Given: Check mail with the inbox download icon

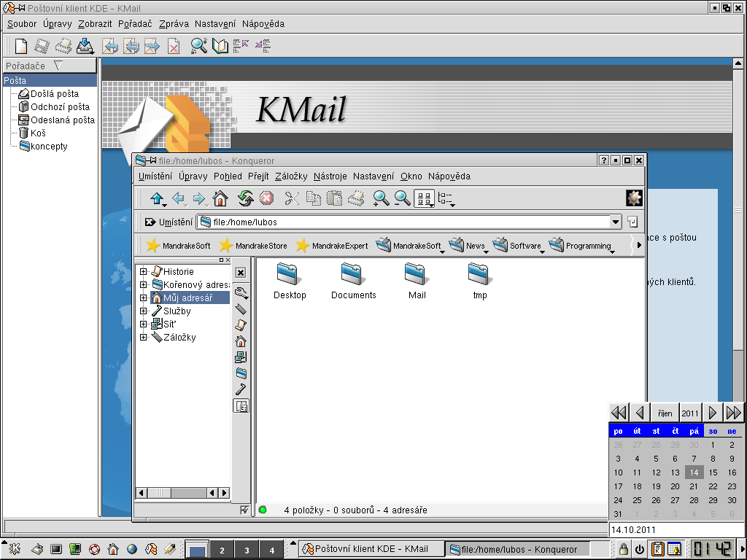Looking at the screenshot, I should click(x=85, y=46).
